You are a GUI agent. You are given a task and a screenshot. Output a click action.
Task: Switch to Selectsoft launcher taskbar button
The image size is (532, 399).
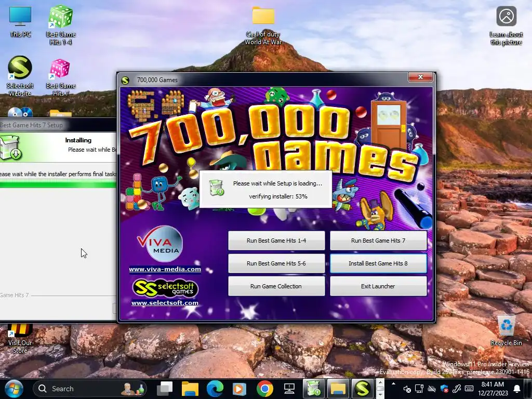point(362,389)
